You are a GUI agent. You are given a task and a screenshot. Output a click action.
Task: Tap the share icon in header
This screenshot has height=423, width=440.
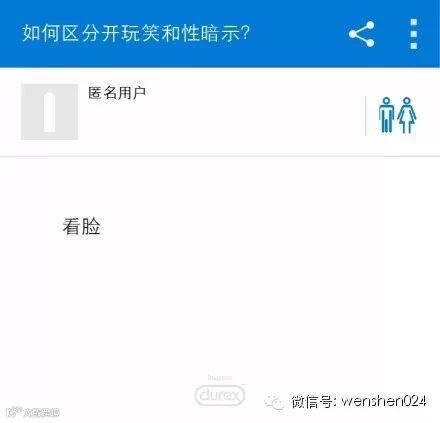point(362,34)
